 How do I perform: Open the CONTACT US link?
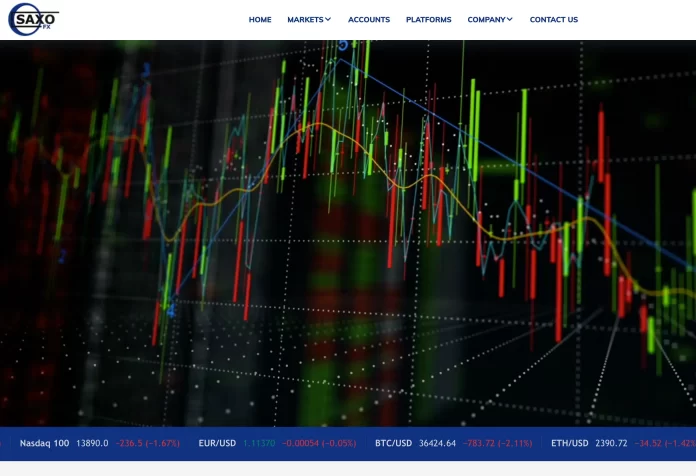coord(554,20)
